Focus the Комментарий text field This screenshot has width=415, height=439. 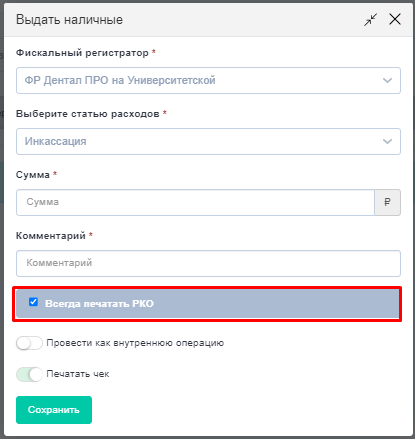pyautogui.click(x=208, y=263)
